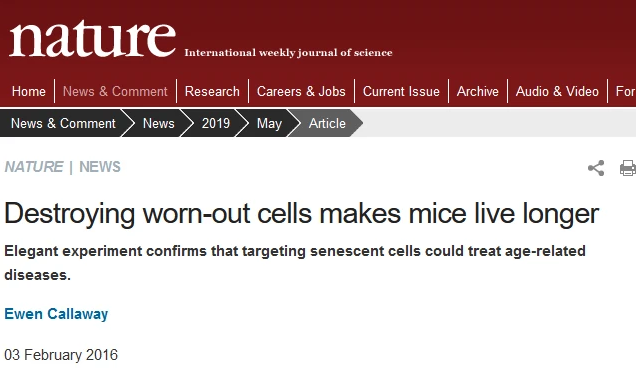Select News & Comment breadcrumb
The height and width of the screenshot is (371, 638).
click(63, 123)
